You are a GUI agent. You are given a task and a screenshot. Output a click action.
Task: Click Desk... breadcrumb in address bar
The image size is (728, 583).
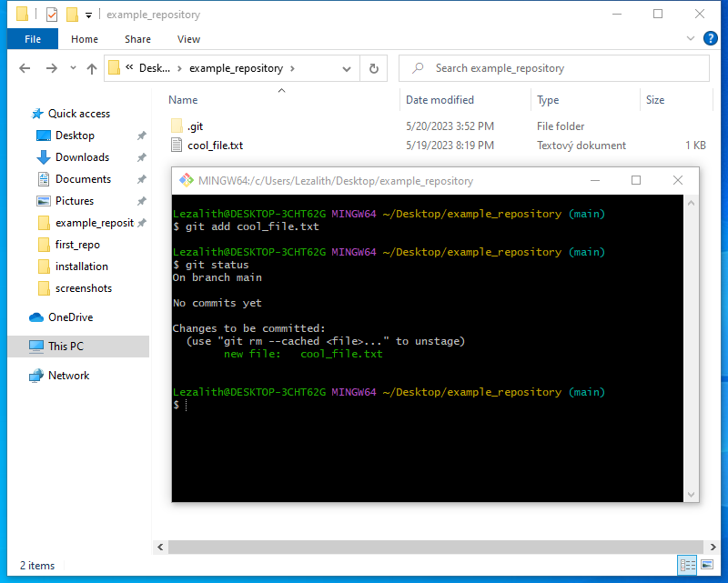coord(154,68)
